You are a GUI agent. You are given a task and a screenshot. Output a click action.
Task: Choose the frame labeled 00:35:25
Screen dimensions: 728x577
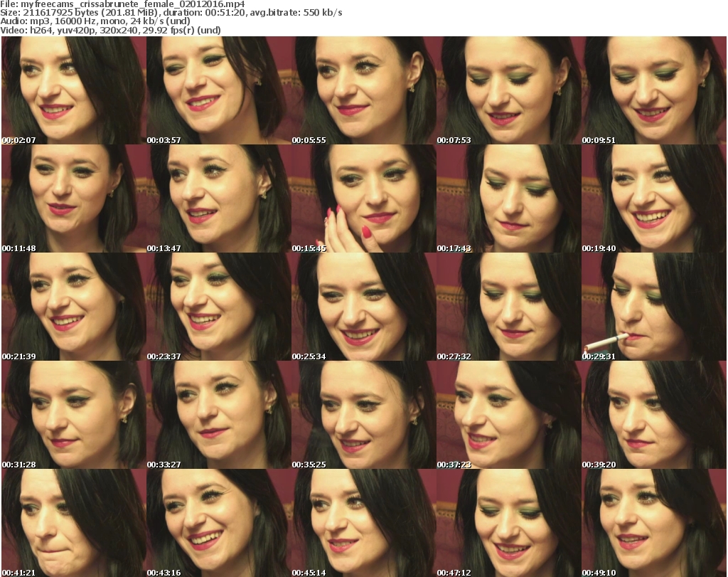tap(363, 415)
